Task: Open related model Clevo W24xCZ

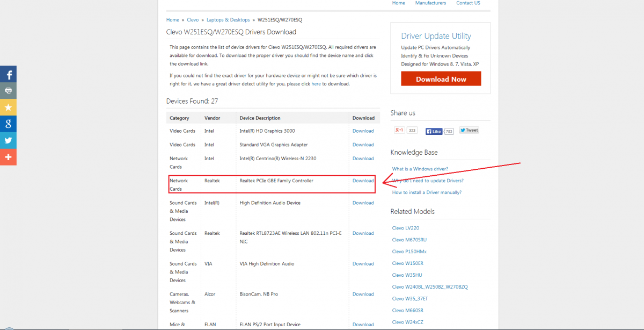Action: (x=408, y=322)
